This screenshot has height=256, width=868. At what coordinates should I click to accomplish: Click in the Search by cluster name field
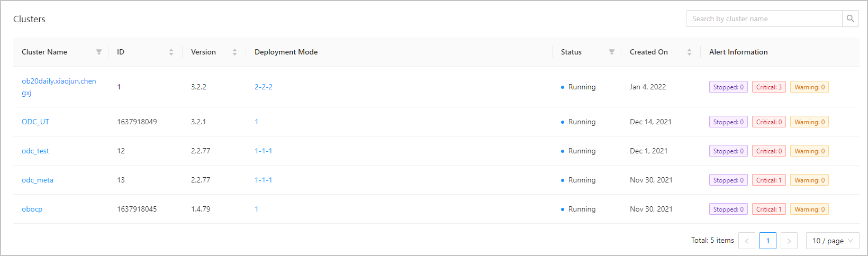click(x=764, y=19)
